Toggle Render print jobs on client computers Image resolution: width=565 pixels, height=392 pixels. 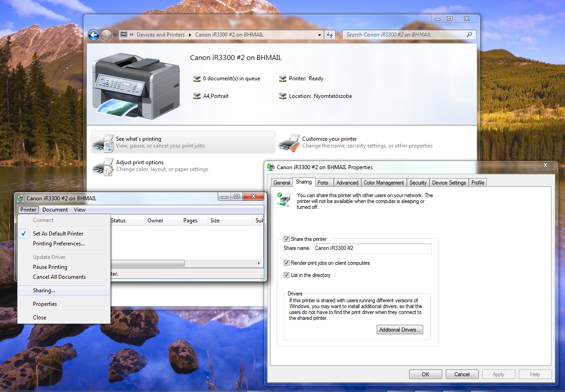pos(286,263)
